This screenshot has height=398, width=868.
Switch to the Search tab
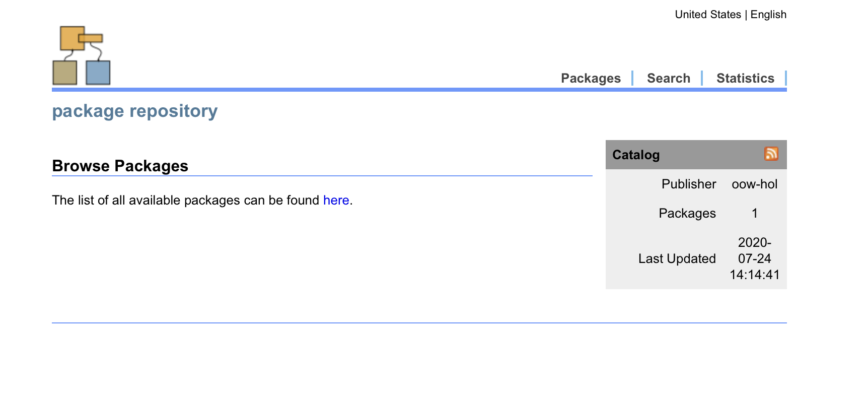(x=668, y=78)
